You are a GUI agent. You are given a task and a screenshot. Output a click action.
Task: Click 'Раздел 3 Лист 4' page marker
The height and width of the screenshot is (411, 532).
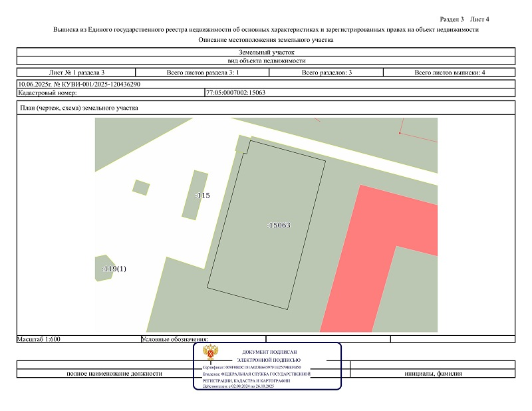pyautogui.click(x=465, y=19)
